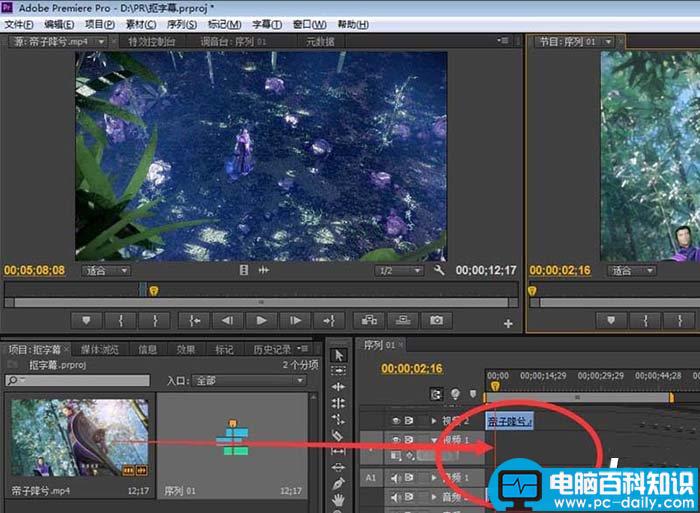Open 1/2 playback resolution dropdown
This screenshot has width=700, height=513.
coord(399,271)
